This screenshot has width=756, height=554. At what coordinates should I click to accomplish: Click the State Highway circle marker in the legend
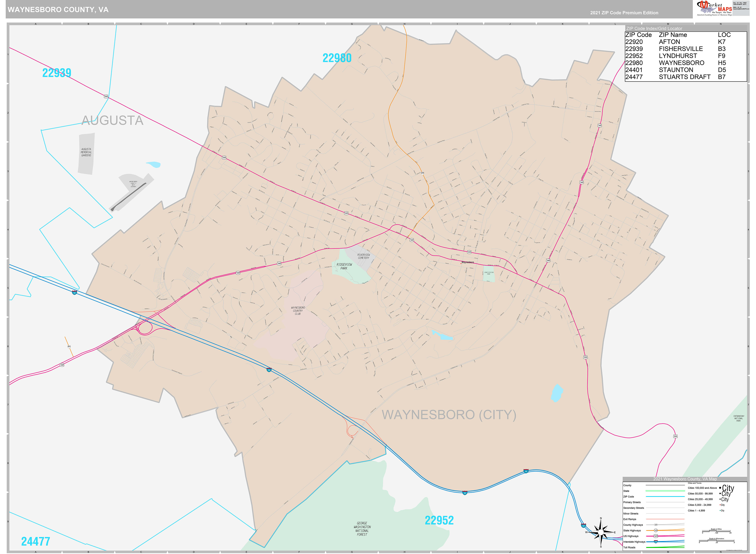click(656, 531)
